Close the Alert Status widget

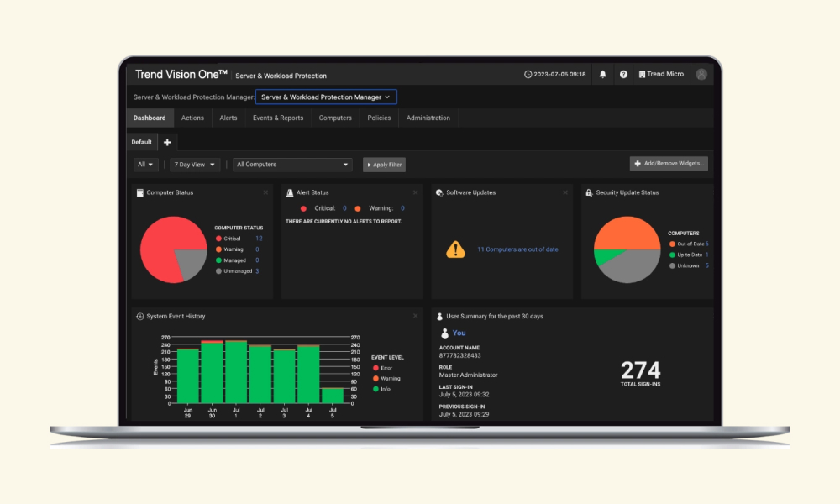(x=415, y=193)
